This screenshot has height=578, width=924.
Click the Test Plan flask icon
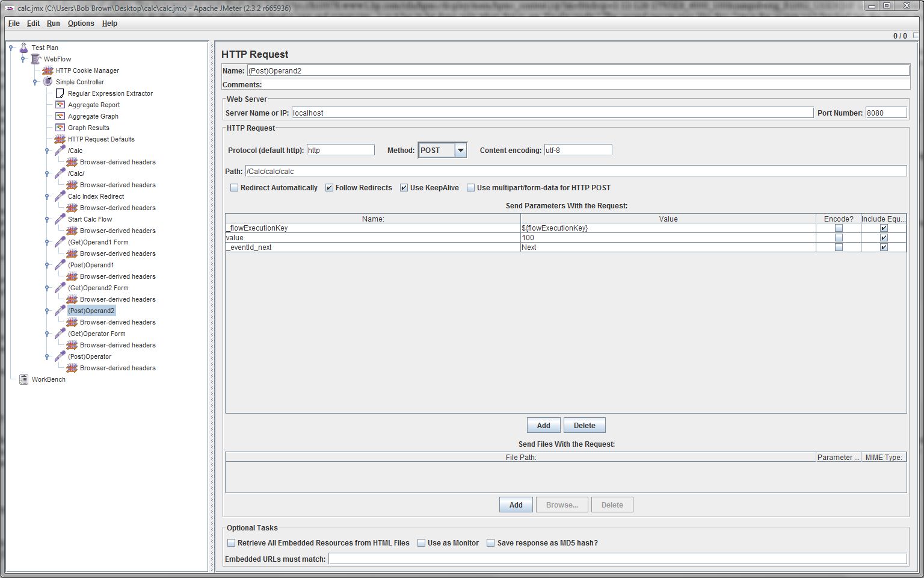coord(24,48)
